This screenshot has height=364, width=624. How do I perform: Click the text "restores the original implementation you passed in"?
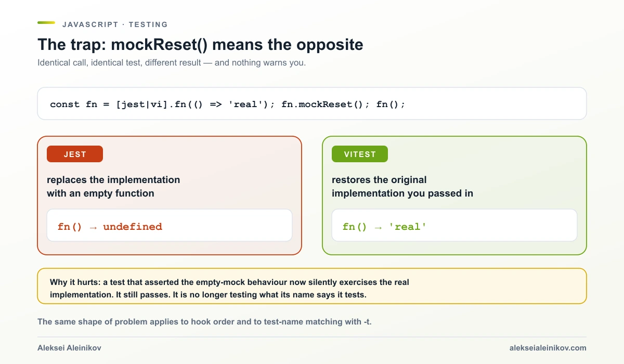pos(402,187)
